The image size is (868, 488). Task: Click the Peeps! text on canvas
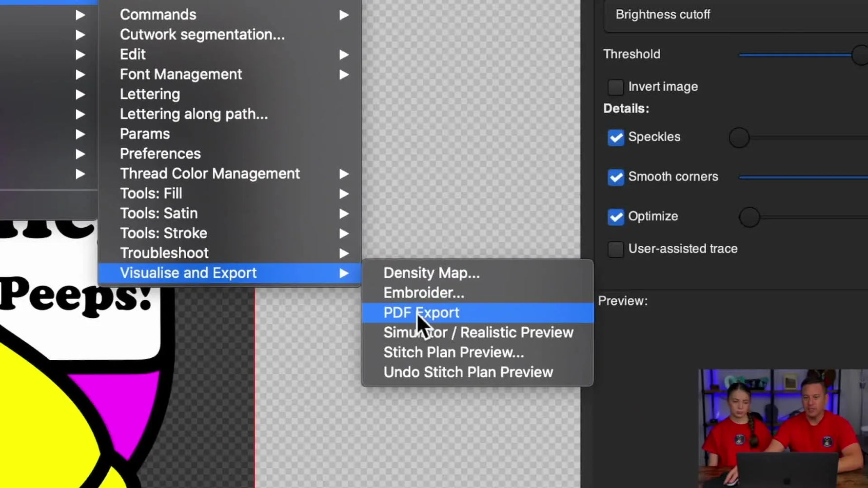[76, 295]
